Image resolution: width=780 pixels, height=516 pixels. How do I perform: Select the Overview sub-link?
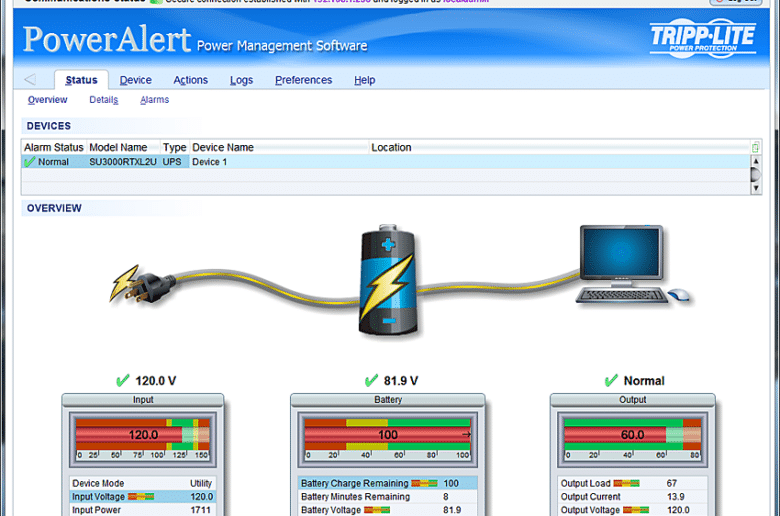(x=47, y=100)
